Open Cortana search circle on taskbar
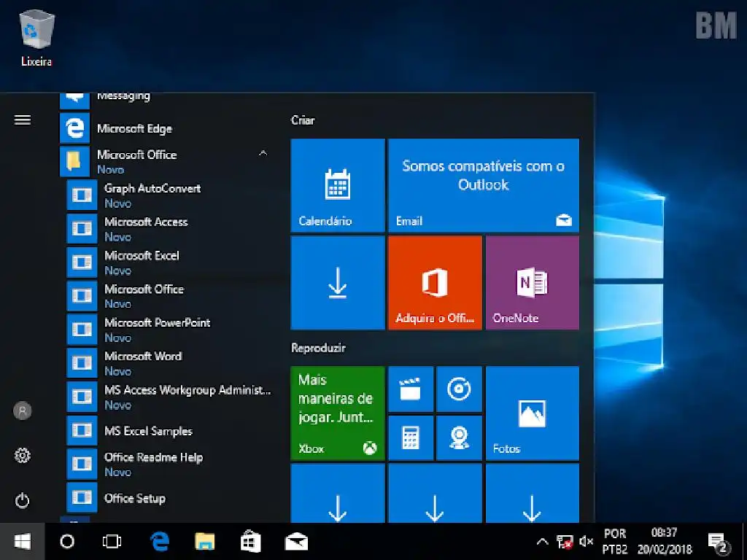This screenshot has width=747, height=560. point(67,542)
